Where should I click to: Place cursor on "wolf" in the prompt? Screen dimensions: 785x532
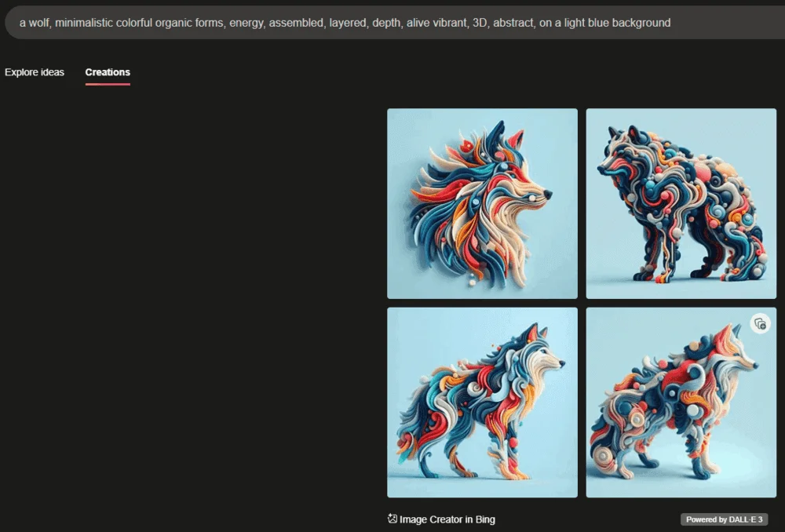tap(39, 23)
